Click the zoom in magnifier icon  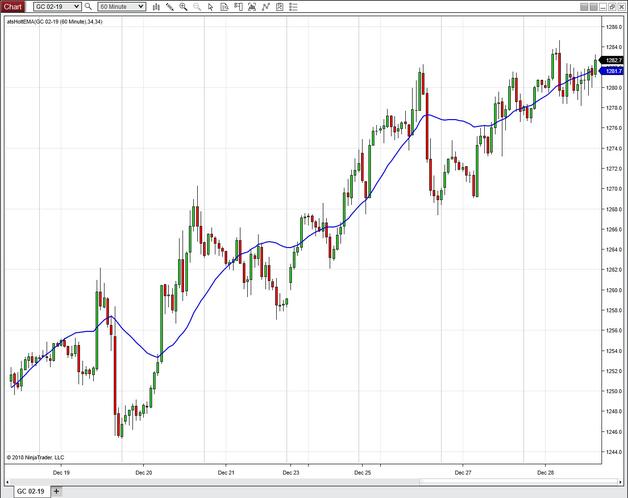click(183, 6)
